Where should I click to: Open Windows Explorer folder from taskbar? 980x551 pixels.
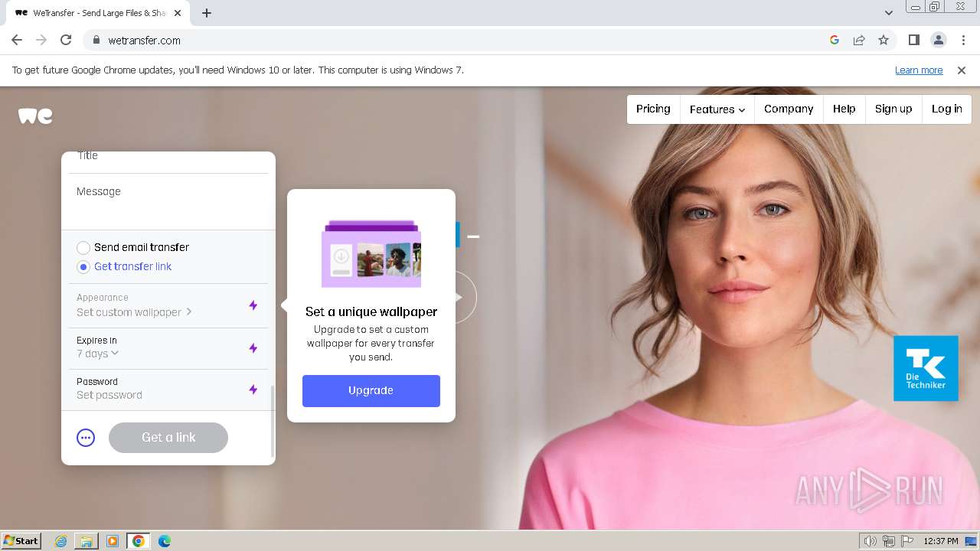coord(87,541)
